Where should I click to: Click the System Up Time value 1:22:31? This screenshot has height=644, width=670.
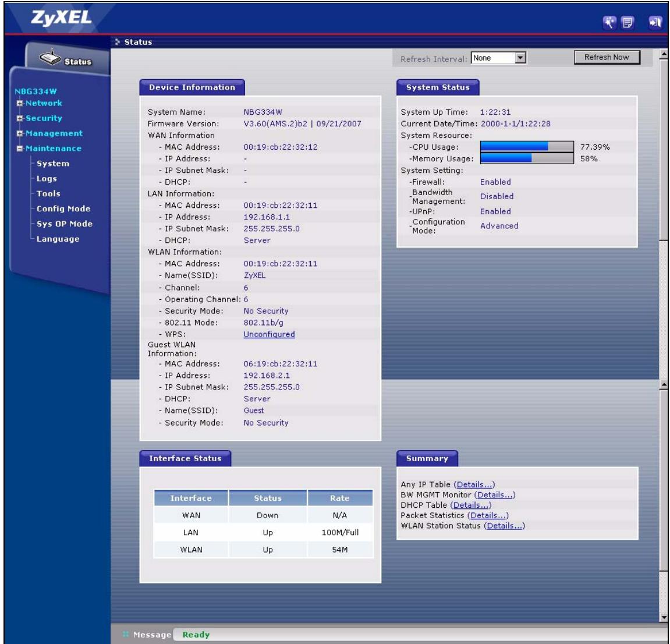[x=495, y=112]
